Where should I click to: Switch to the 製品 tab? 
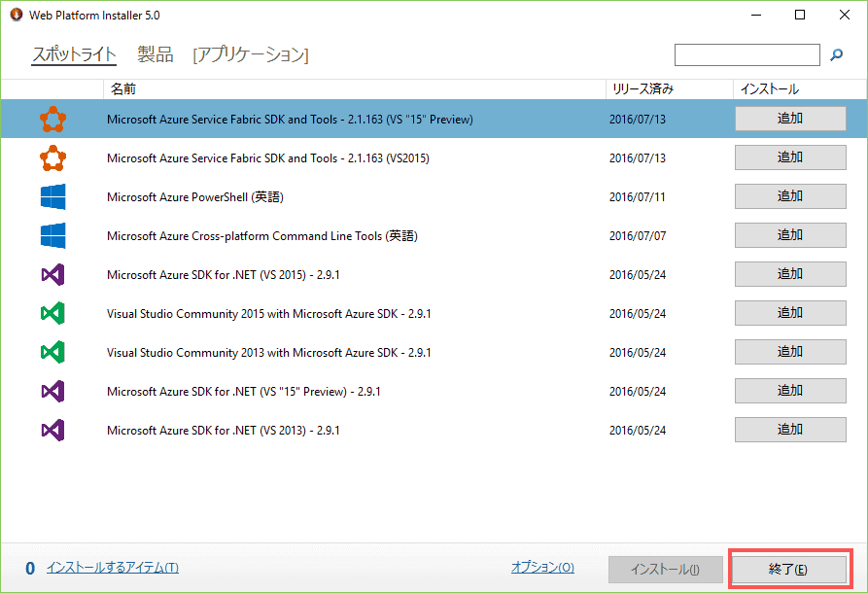click(x=155, y=54)
